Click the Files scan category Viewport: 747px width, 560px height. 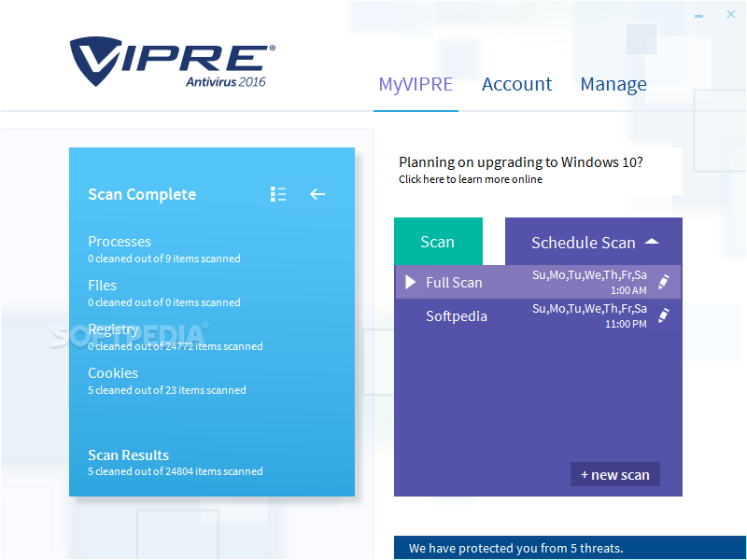[x=103, y=286]
